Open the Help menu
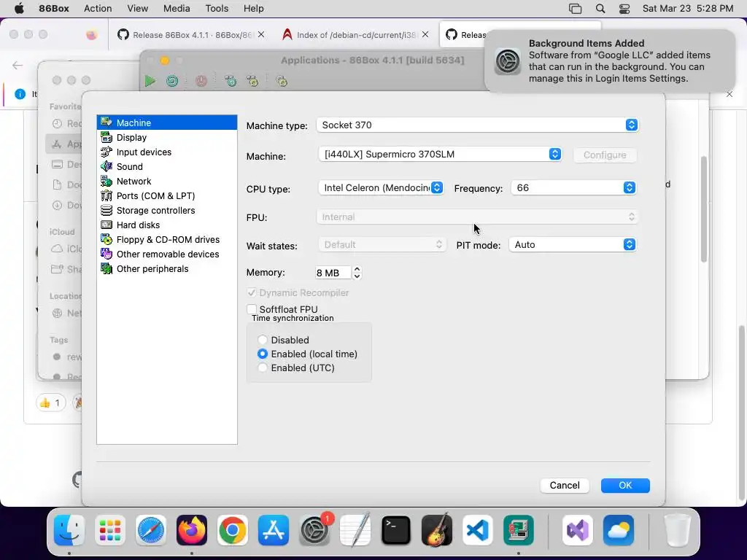 [253, 8]
